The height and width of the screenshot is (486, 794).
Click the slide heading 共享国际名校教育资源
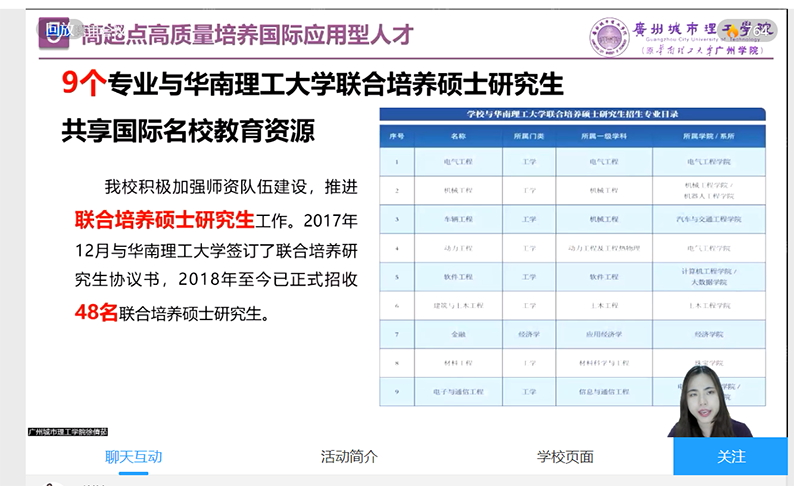pyautogui.click(x=188, y=131)
